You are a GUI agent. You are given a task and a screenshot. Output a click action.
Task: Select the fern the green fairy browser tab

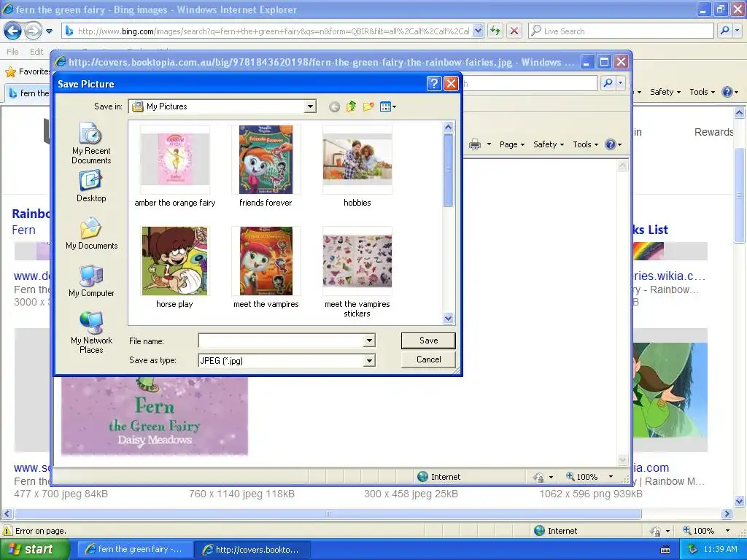coord(28,93)
